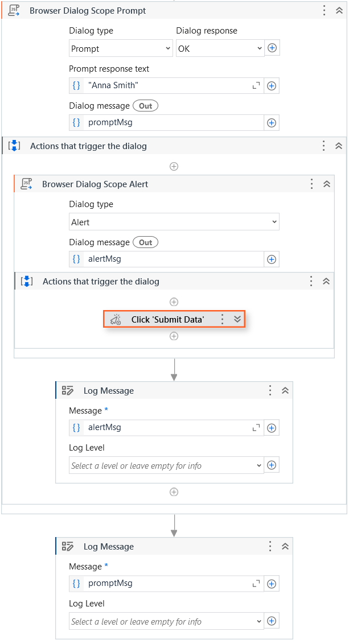Collapse the promptMsg Log Message activity
Image resolution: width=349 pixels, height=644 pixels.
pyautogui.click(x=285, y=546)
